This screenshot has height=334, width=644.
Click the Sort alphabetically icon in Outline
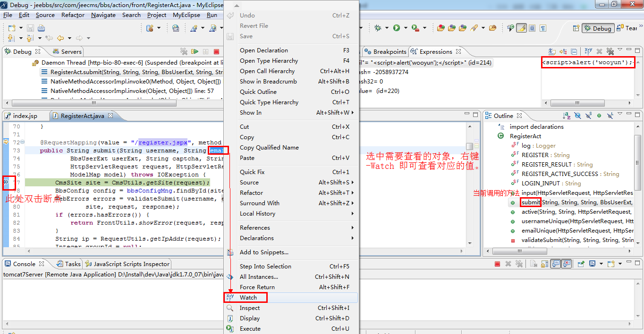pyautogui.click(x=567, y=116)
